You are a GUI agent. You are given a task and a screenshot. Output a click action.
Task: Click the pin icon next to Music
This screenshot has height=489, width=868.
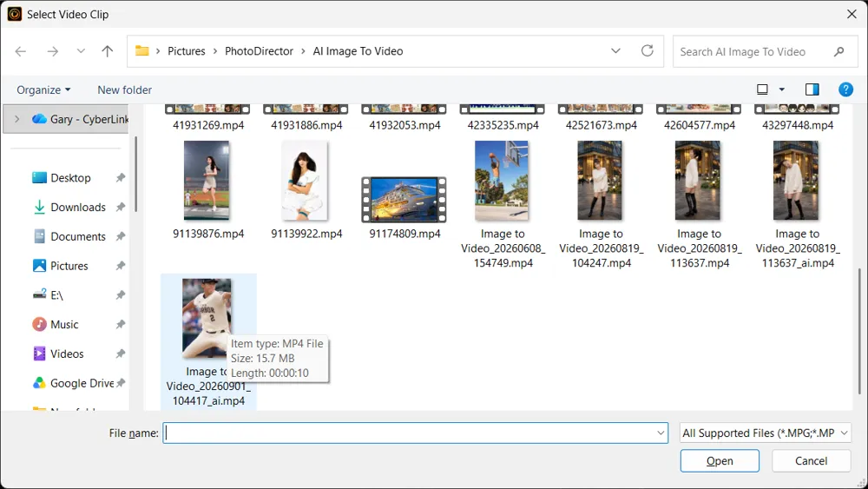pyautogui.click(x=120, y=325)
